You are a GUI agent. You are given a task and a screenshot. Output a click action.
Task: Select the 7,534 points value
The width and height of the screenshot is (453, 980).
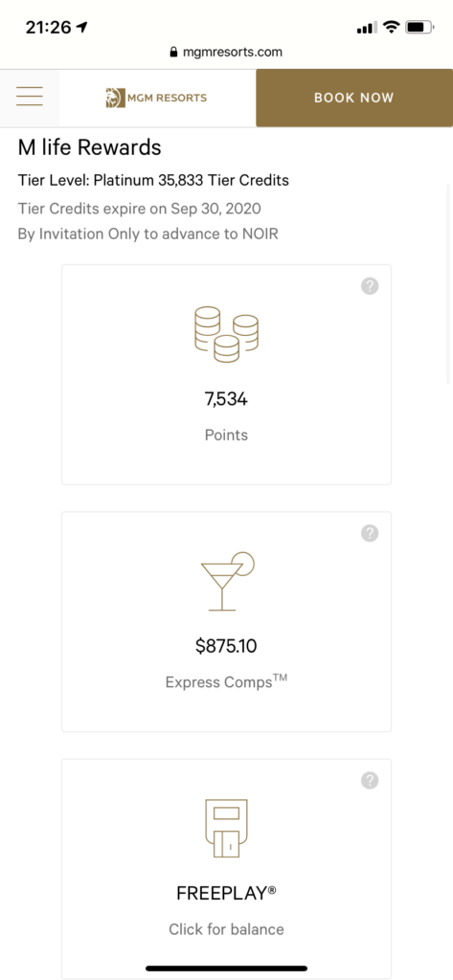click(x=226, y=399)
